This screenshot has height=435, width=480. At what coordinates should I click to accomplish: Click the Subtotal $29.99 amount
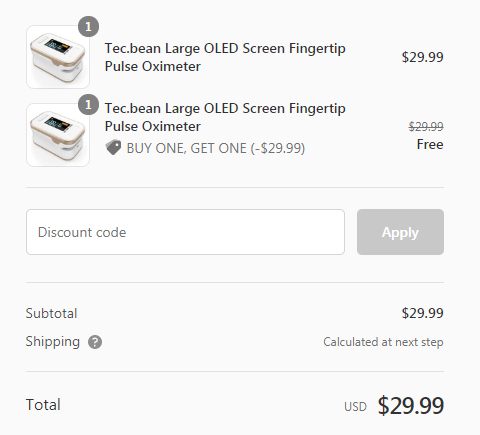pyautogui.click(x=422, y=313)
